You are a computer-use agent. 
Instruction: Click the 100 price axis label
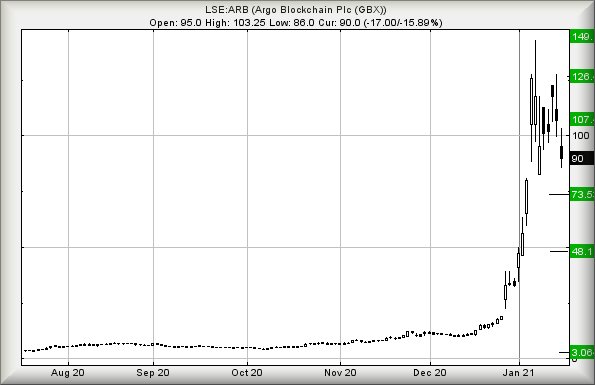(x=581, y=135)
